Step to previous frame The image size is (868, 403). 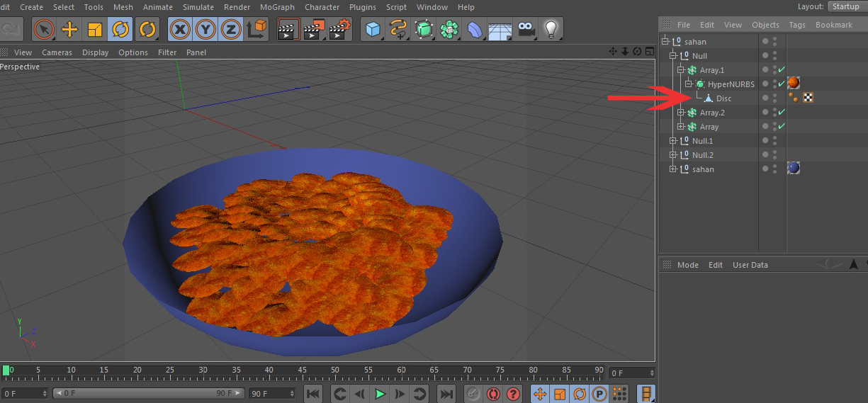[360, 394]
